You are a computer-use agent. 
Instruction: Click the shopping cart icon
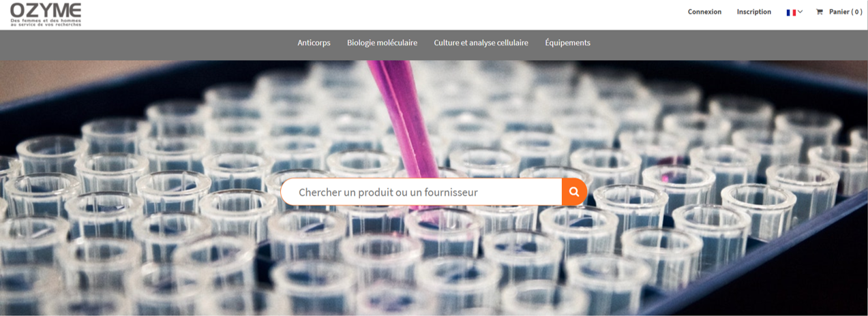coord(820,12)
